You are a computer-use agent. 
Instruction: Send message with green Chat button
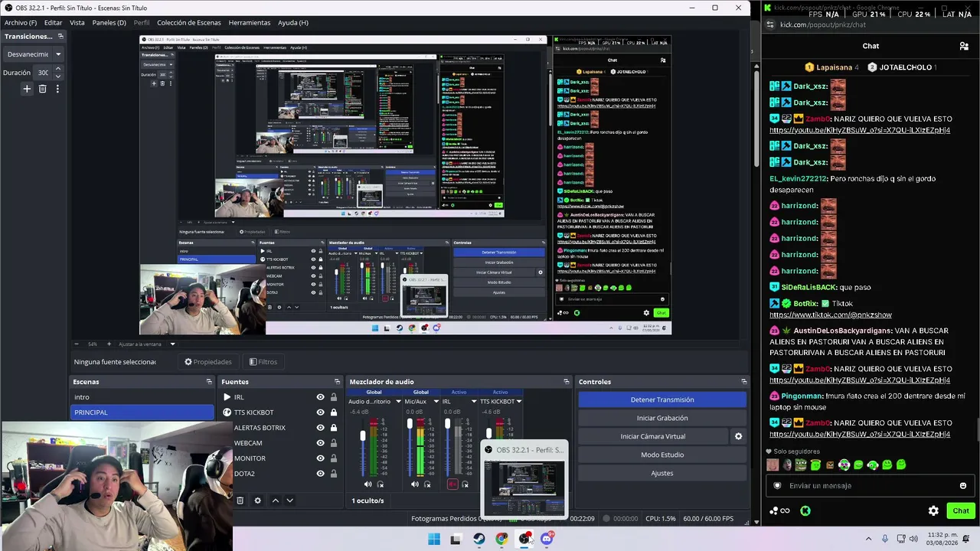pos(961,510)
